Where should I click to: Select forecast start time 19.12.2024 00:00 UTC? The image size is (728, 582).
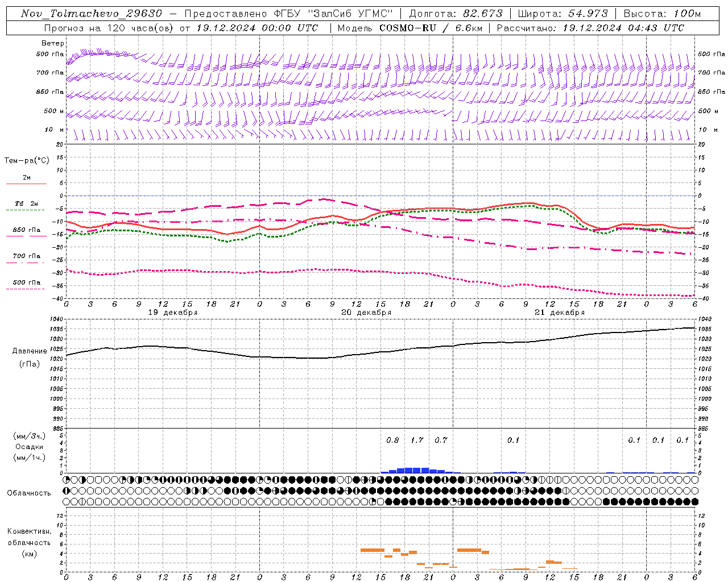pos(257,28)
